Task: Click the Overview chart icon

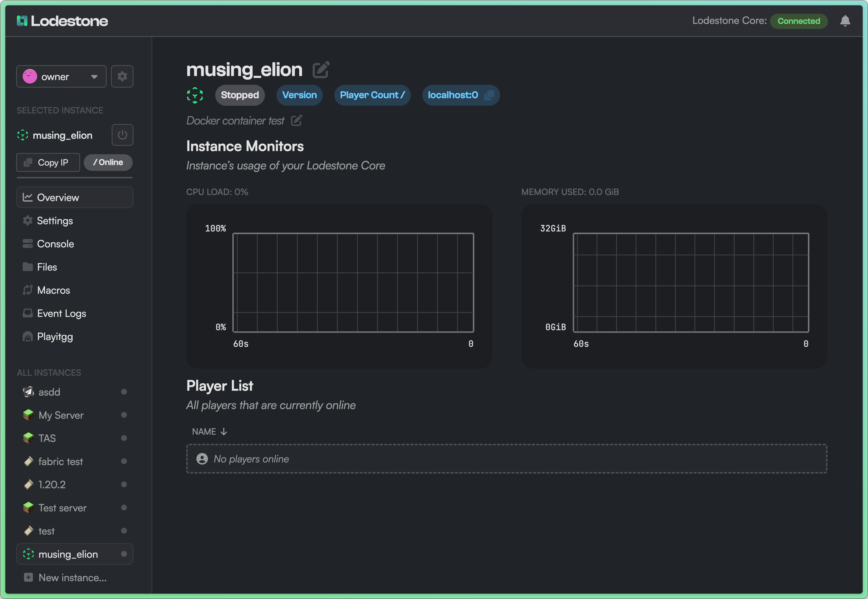Action: pyautogui.click(x=28, y=197)
